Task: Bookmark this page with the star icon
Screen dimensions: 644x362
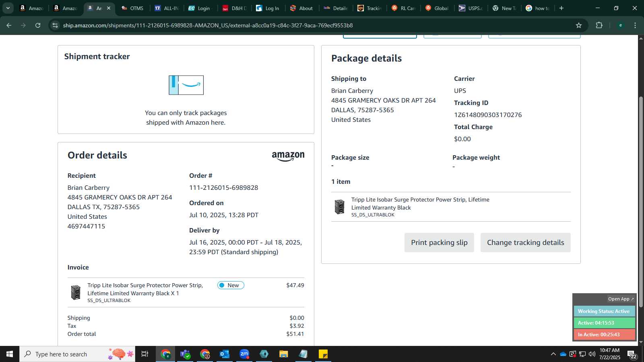Action: pyautogui.click(x=579, y=25)
